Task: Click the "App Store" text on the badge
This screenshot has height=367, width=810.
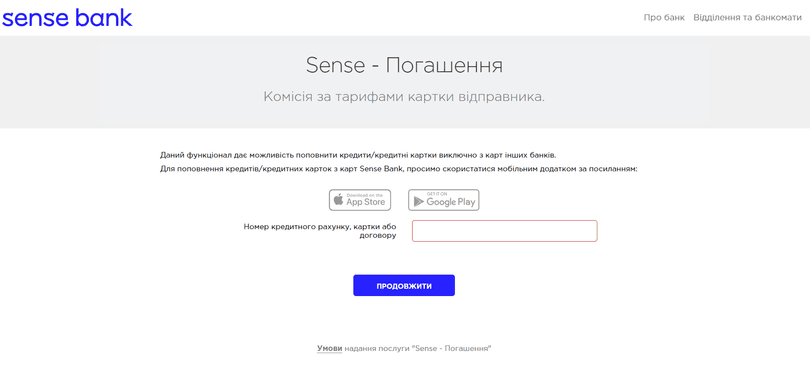Action: tap(366, 202)
